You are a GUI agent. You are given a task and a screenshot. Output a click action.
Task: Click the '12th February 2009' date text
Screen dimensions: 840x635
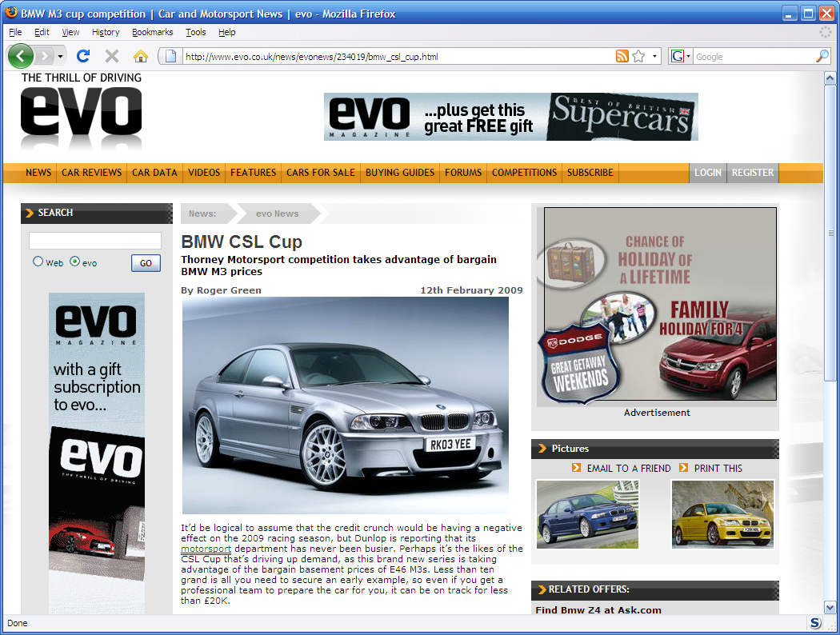(x=471, y=290)
